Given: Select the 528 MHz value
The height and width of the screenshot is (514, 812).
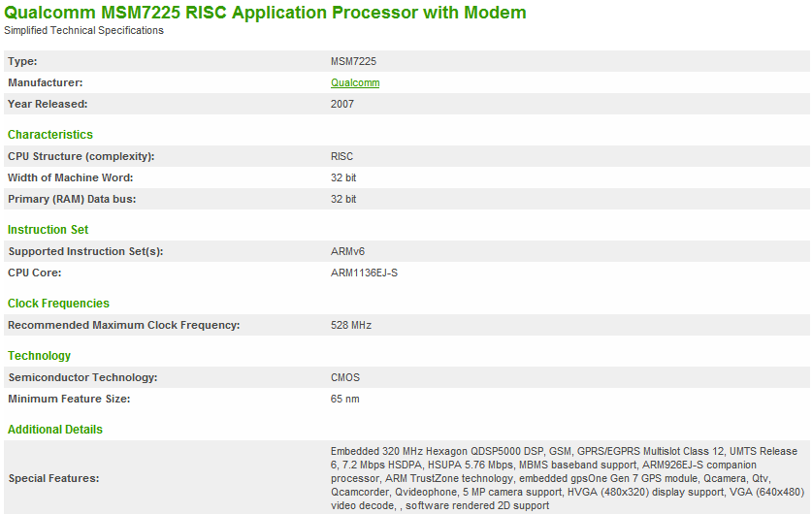Looking at the screenshot, I should coord(351,325).
